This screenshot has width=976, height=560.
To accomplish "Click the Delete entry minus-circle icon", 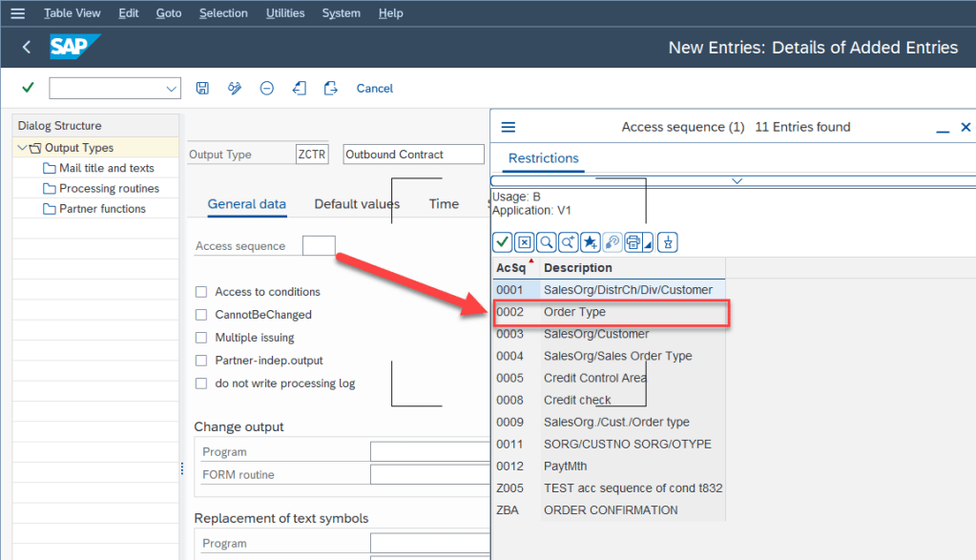I will click(x=267, y=88).
